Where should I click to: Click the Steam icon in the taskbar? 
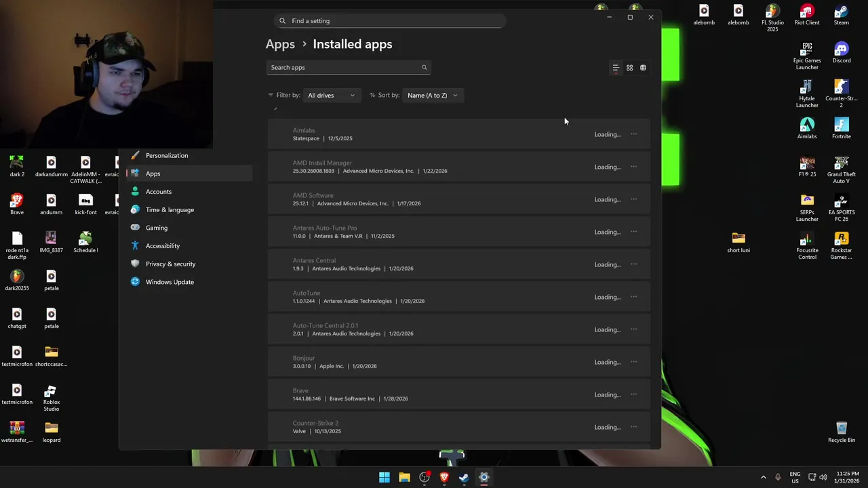pos(464,477)
